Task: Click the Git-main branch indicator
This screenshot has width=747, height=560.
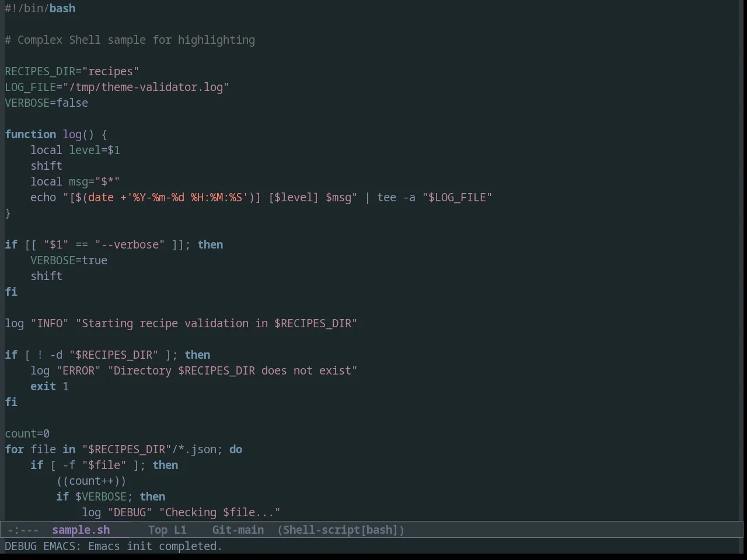Action: tap(238, 530)
